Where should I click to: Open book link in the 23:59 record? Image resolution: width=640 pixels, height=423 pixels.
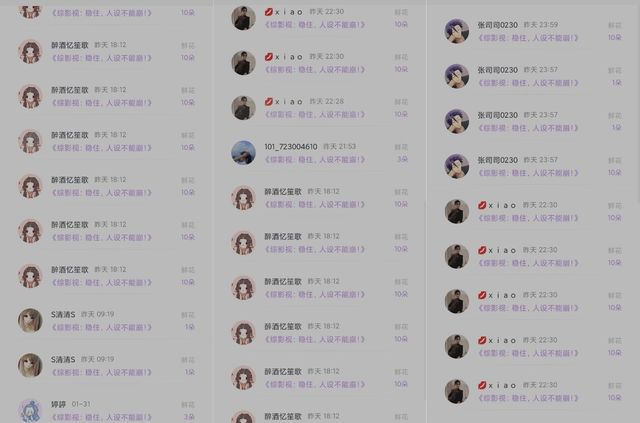coord(528,38)
